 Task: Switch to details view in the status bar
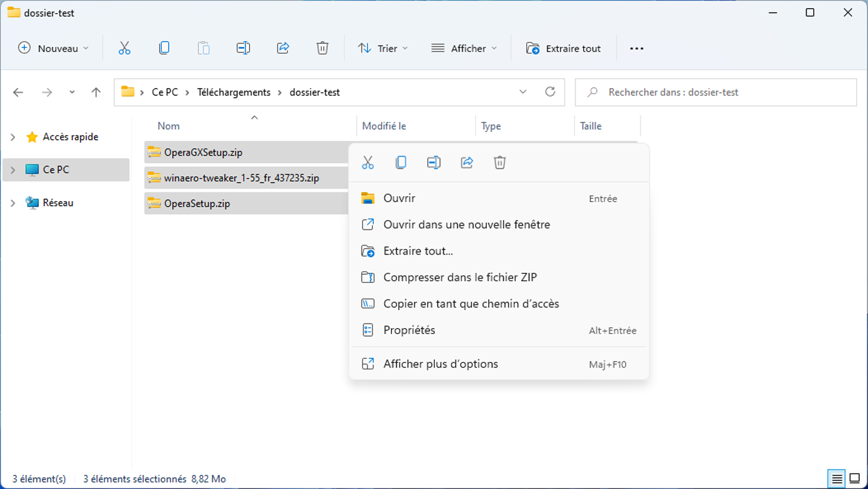coord(836,479)
